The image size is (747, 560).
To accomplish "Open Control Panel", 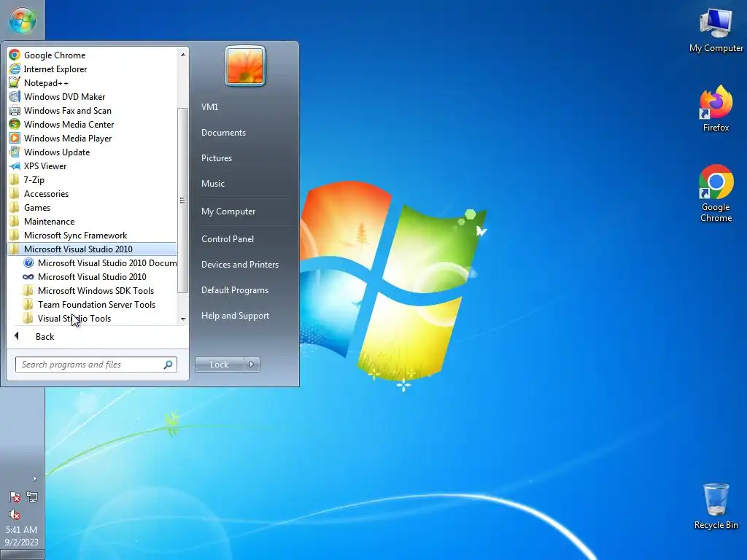I will click(228, 239).
